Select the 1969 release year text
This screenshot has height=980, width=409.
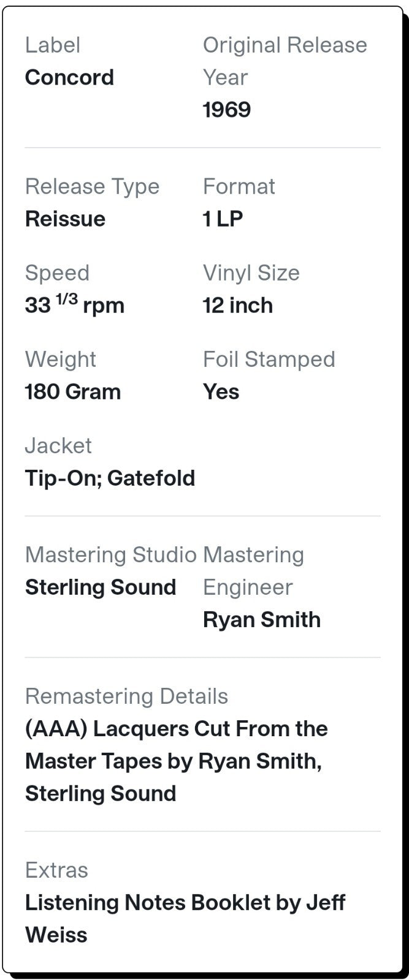(x=226, y=110)
